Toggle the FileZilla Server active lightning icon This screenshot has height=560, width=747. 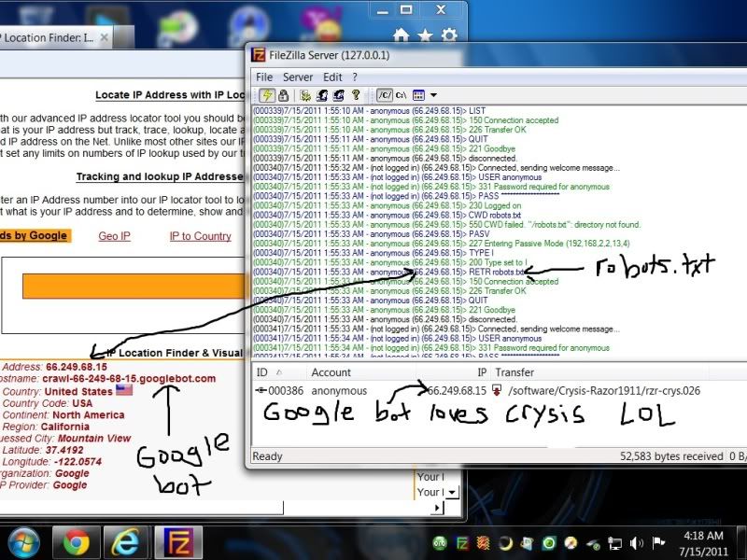click(x=267, y=95)
